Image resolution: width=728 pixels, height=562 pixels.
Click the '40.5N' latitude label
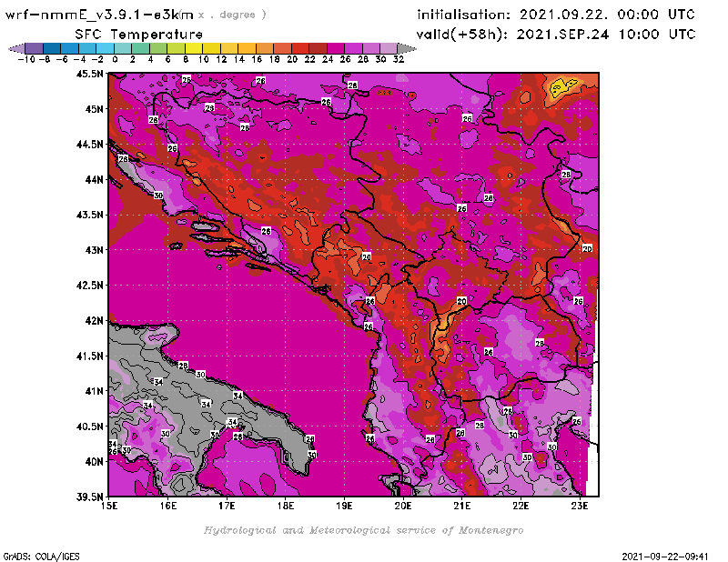pos(89,427)
